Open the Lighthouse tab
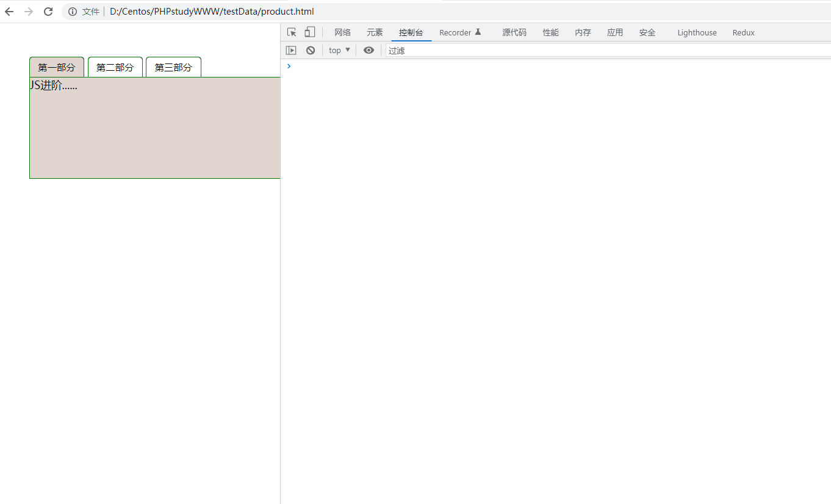The width and height of the screenshot is (831, 504). point(697,33)
